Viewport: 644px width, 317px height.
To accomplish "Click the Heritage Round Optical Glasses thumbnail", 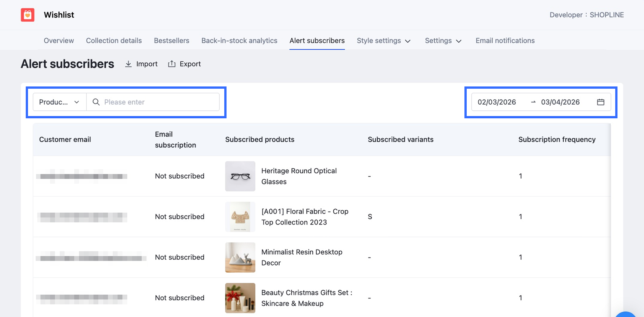I will point(240,176).
